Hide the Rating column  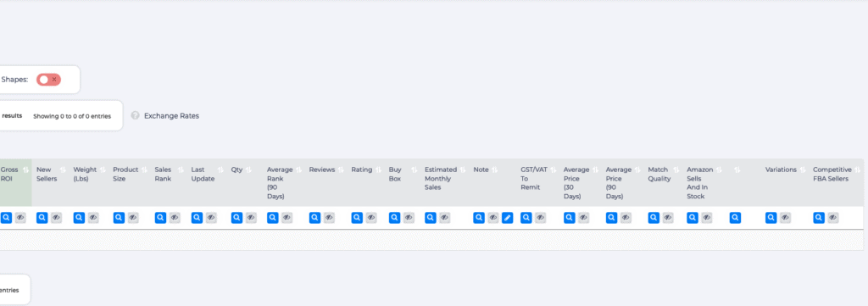[371, 218]
